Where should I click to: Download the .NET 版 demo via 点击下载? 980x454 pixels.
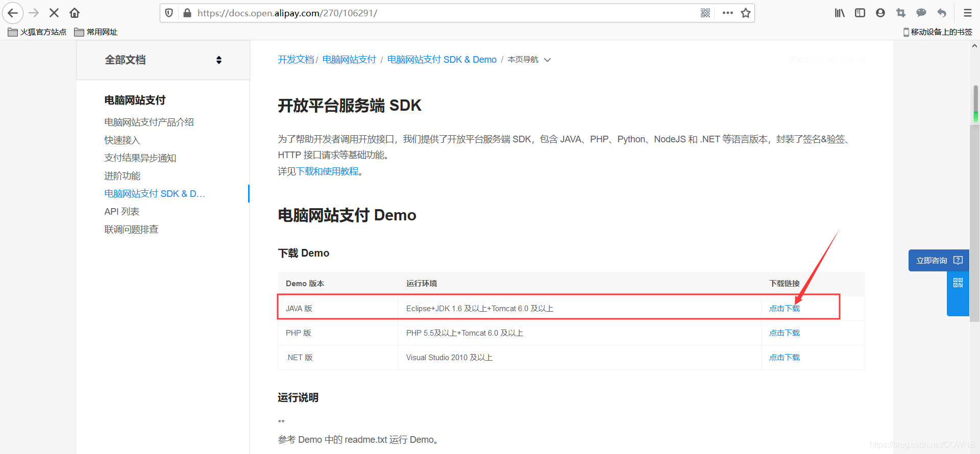coord(785,358)
